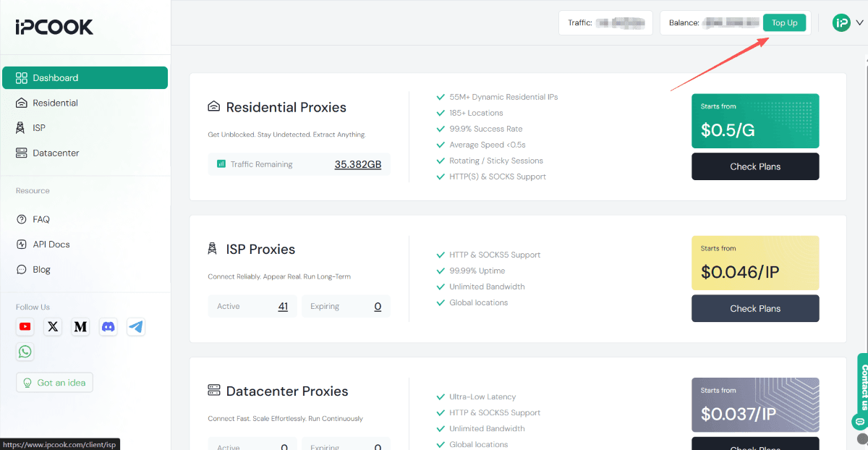The height and width of the screenshot is (450, 868).
Task: Open the X (Twitter) social icon
Action: point(53,327)
